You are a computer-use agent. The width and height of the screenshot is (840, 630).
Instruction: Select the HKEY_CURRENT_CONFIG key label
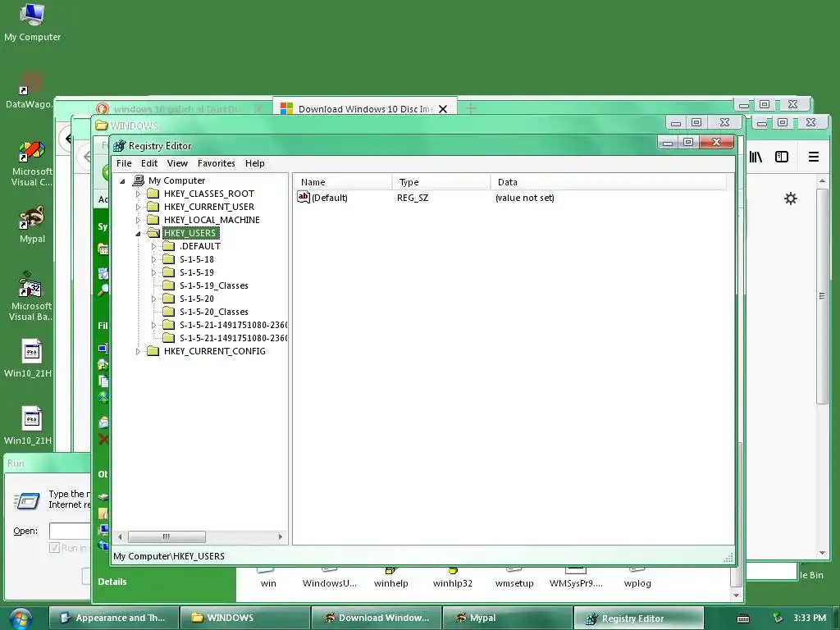[x=215, y=351]
